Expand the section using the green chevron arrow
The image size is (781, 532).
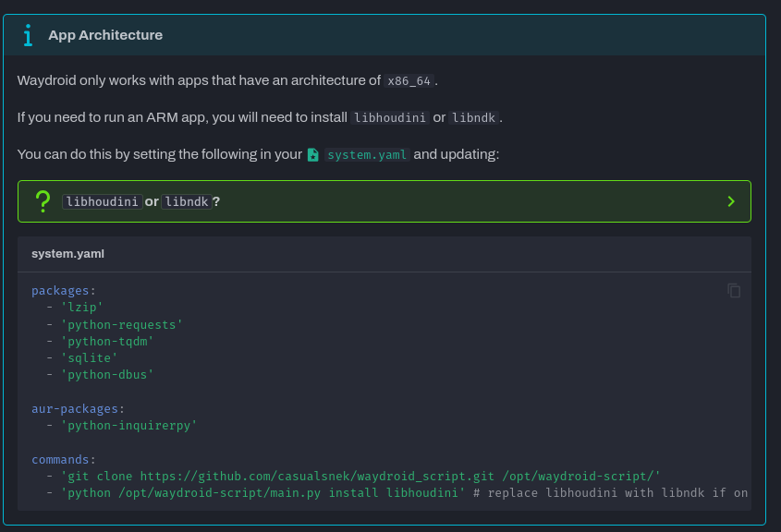point(730,201)
